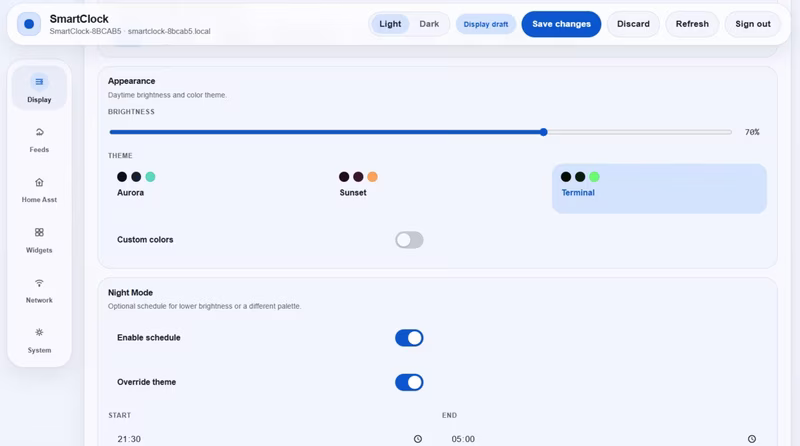Click the Feeds label in sidebar

(x=39, y=150)
